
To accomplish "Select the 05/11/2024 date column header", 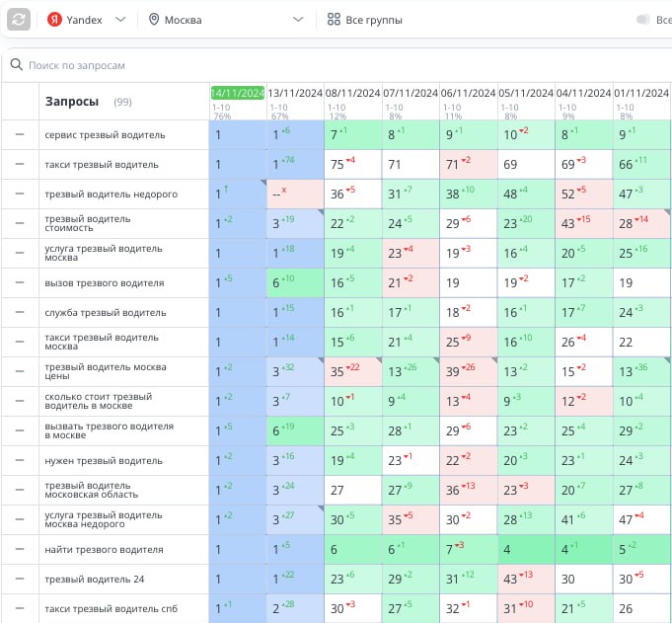I will point(526,93).
